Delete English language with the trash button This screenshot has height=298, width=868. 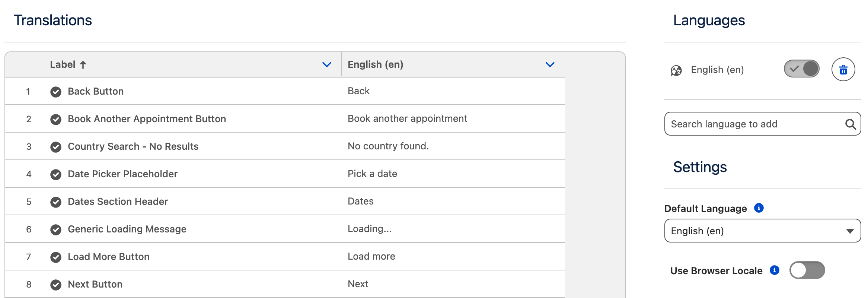click(843, 69)
